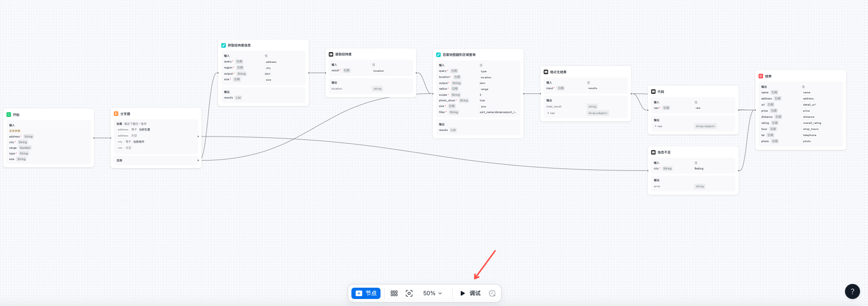The height and width of the screenshot is (306, 868).
Task: Select the 开始 node title
Action: pyautogui.click(x=16, y=115)
